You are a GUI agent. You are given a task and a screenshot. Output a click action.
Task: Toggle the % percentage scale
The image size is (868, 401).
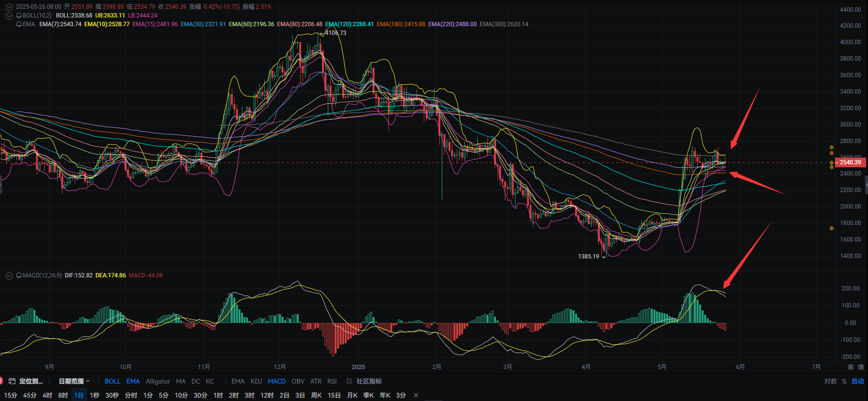844,381
